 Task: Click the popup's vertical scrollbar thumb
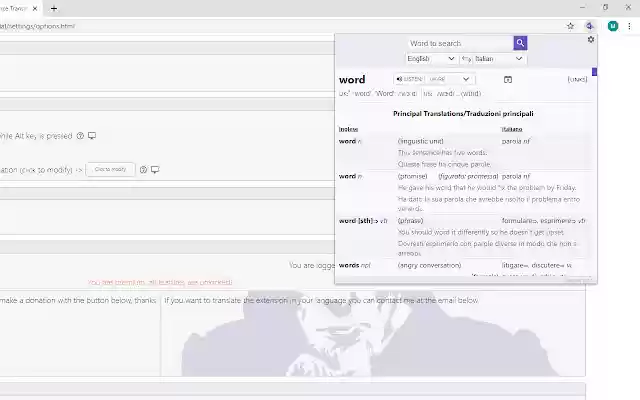(x=594, y=72)
